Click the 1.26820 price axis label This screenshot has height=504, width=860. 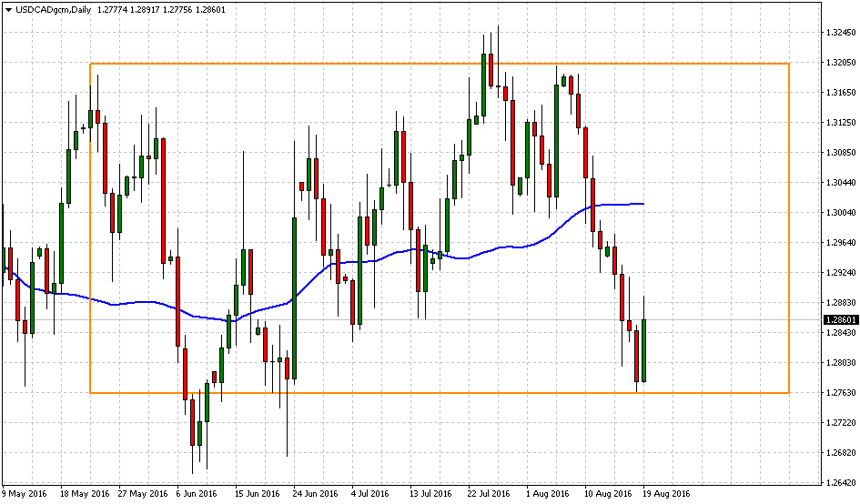[841, 453]
